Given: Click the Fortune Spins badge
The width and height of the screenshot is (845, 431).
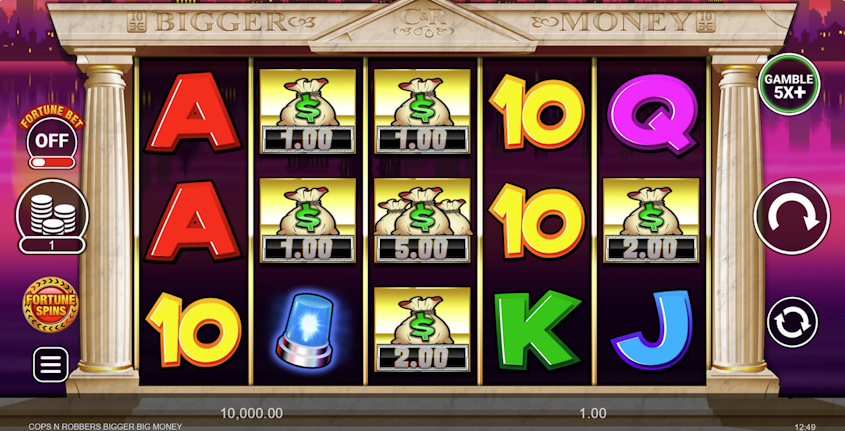Looking at the screenshot, I should coord(51,305).
